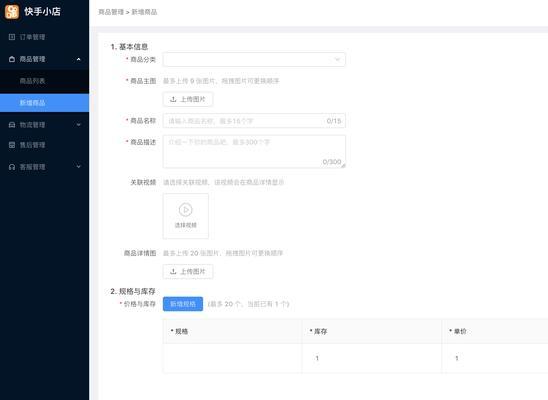Screen dimensions: 548x400
Task: Select 新增商品 menu item
Action: coord(44,103)
